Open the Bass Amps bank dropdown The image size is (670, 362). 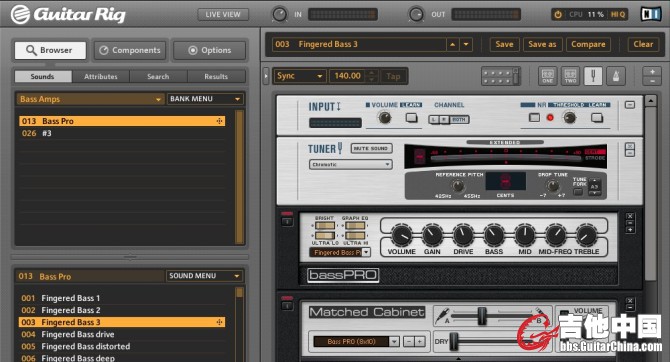pyautogui.click(x=90, y=99)
